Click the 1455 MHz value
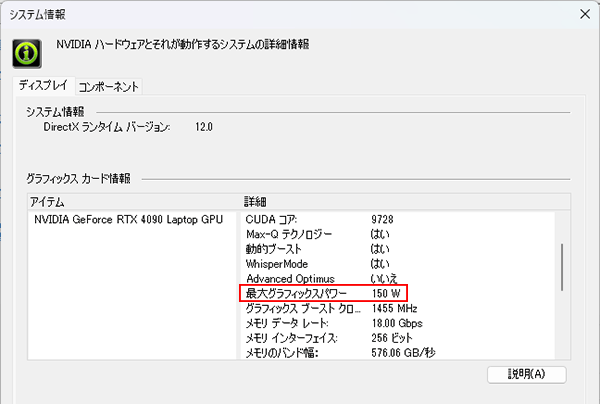 click(x=395, y=308)
